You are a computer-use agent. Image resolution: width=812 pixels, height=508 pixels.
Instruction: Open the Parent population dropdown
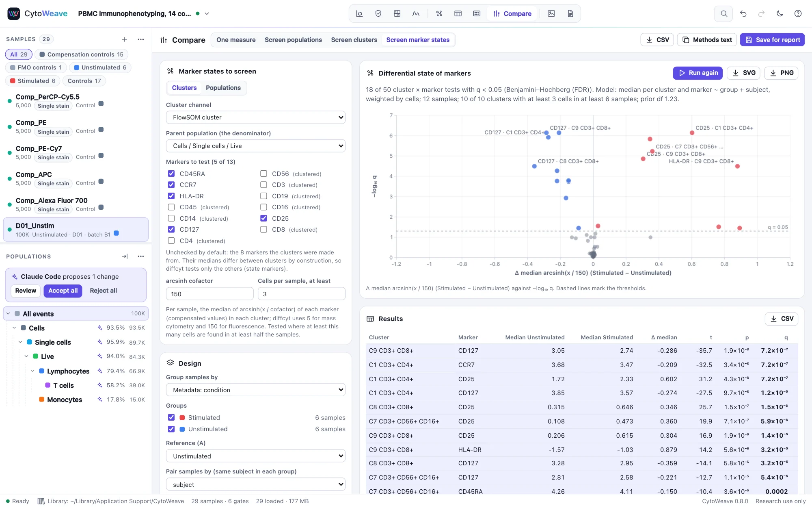256,146
